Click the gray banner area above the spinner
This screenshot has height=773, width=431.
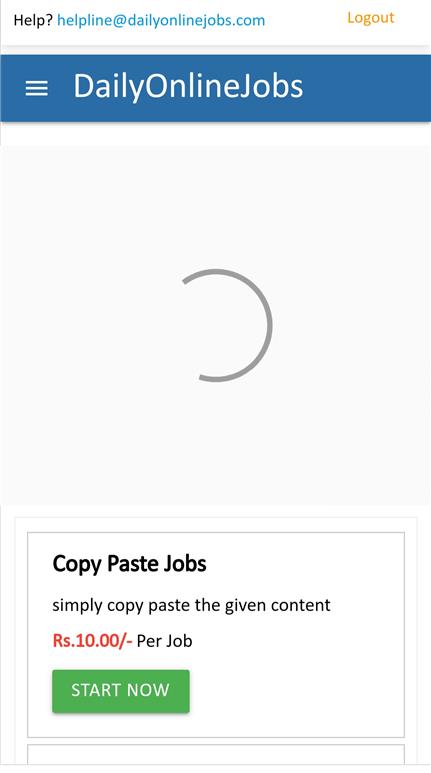point(216,207)
